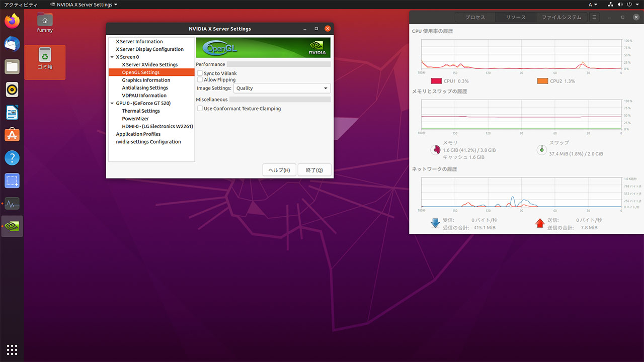Select HDMI-0 LG Electronics W2261 item
Screen dimensions: 644x362
tap(157, 127)
